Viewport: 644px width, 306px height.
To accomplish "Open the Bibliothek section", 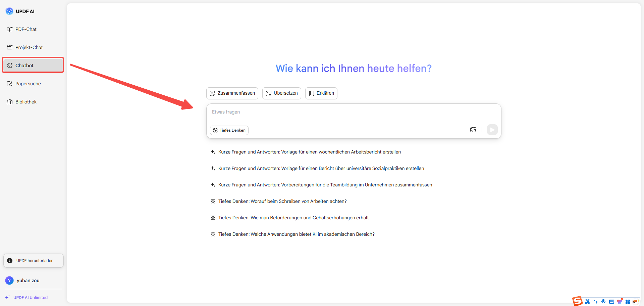I will coord(33,102).
